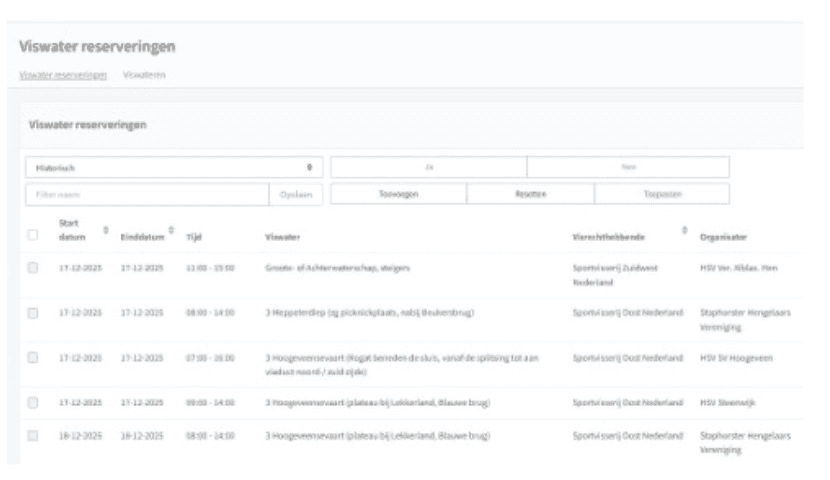Open the Historisch filter dropdown
This screenshot has height=480, width=830.
pyautogui.click(x=173, y=167)
